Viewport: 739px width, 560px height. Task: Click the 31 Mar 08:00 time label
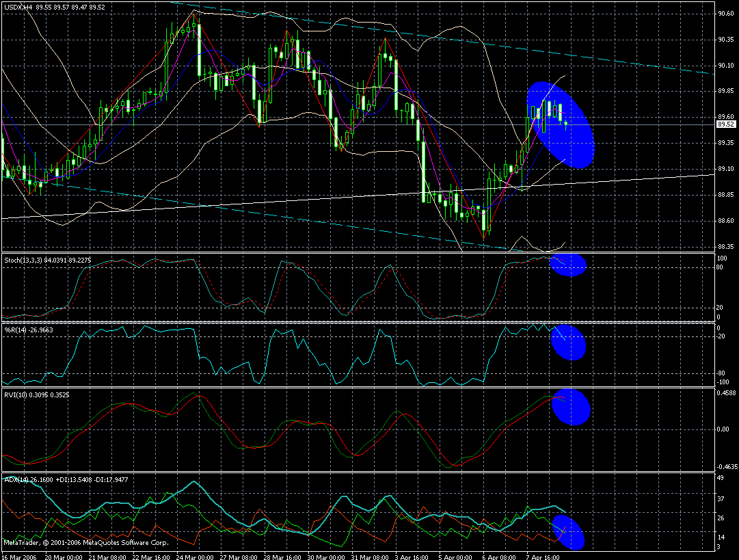(x=370, y=557)
